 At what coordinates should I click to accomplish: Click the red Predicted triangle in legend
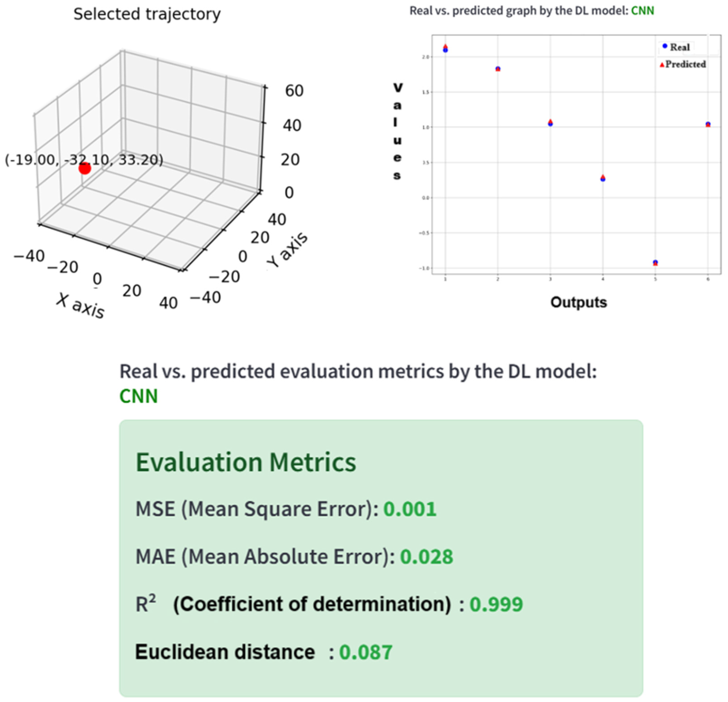[x=662, y=65]
